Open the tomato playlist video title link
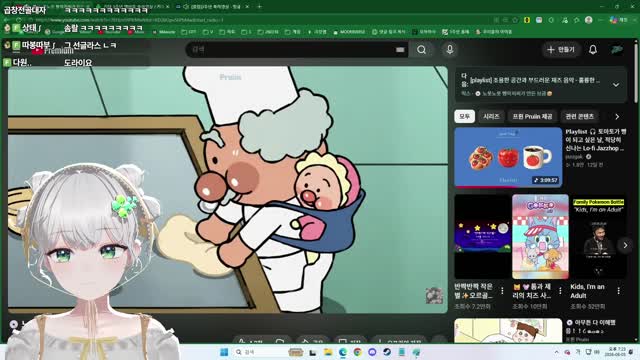Screen dimensions: 640x360 [596, 140]
